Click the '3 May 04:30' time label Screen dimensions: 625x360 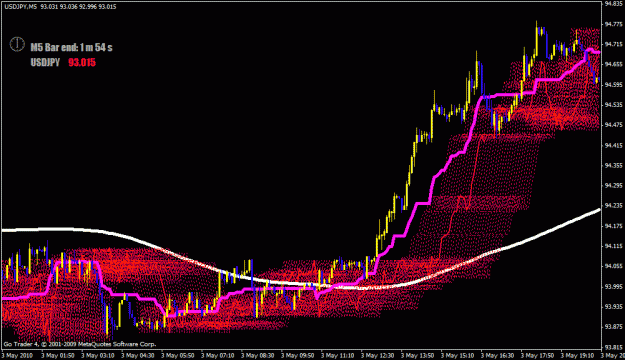tap(138, 355)
